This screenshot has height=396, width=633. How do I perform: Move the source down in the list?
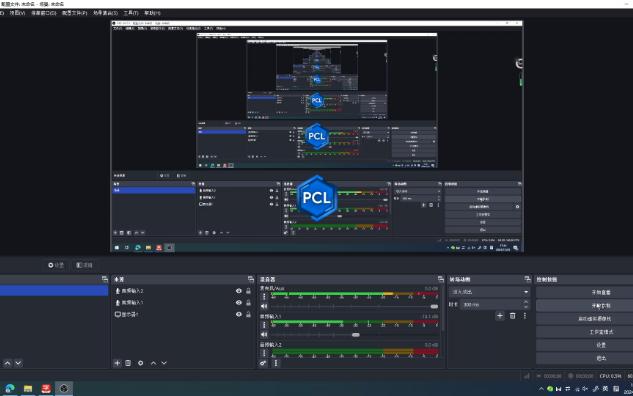pos(164,363)
